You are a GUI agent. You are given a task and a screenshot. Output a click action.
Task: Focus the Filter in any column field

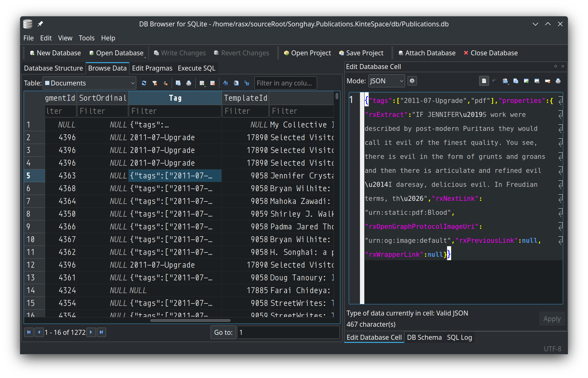coord(286,83)
